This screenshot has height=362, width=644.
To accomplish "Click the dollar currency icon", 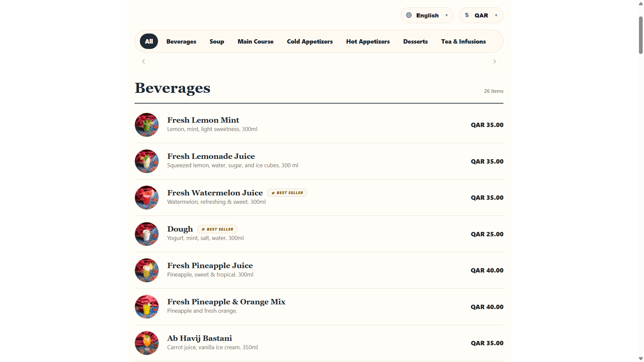I will (x=467, y=15).
